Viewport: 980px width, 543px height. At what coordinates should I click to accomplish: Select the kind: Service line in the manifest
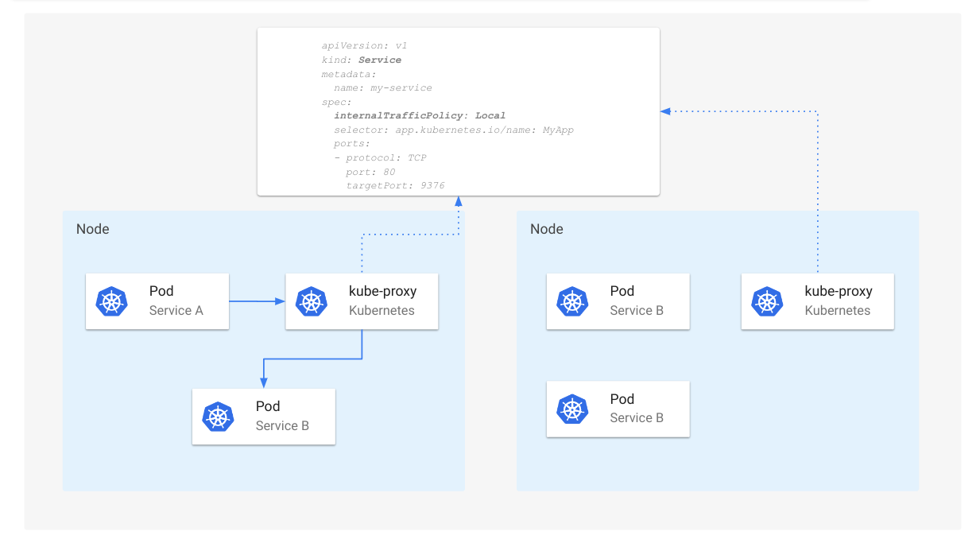pyautogui.click(x=362, y=60)
